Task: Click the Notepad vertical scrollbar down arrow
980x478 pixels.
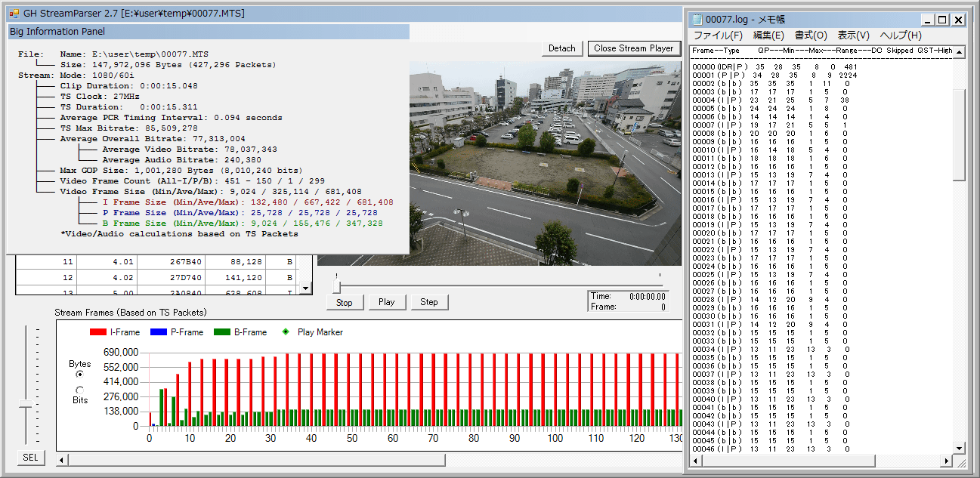Action: [959, 448]
